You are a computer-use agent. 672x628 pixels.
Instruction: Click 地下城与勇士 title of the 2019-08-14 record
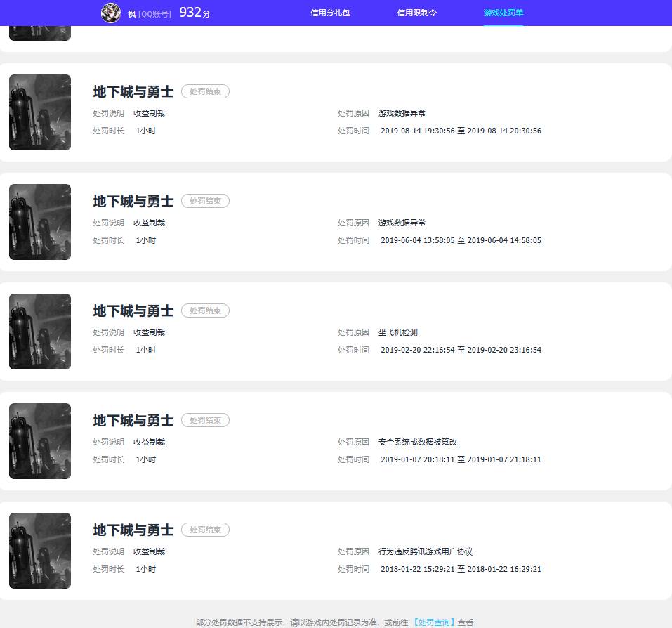[133, 92]
